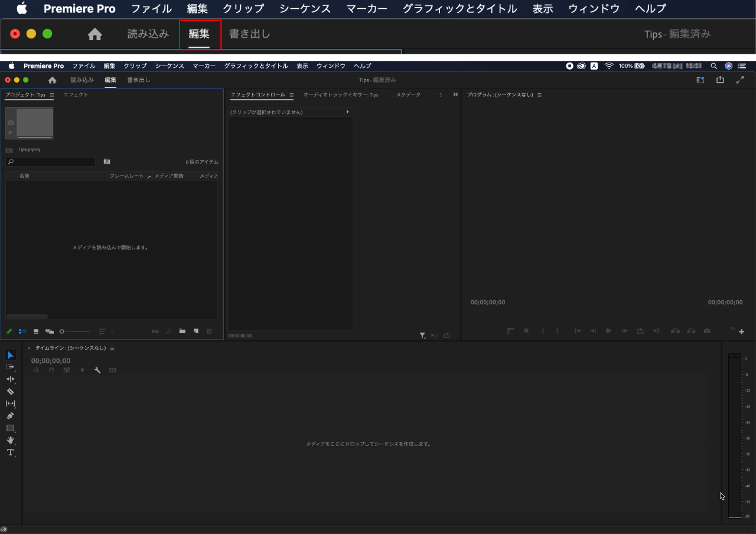Image resolution: width=756 pixels, height=534 pixels.
Task: Switch to オーディオトラックミキサー: Tips tab
Action: (341, 95)
